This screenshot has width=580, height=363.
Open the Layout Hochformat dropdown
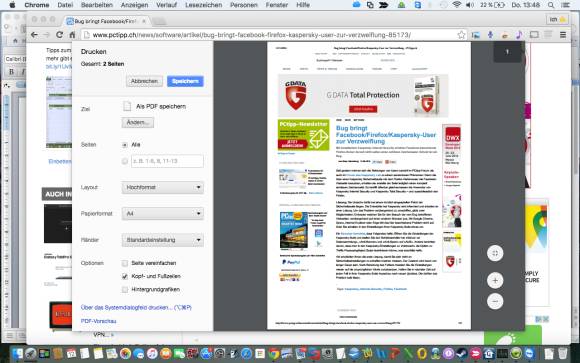click(x=163, y=187)
